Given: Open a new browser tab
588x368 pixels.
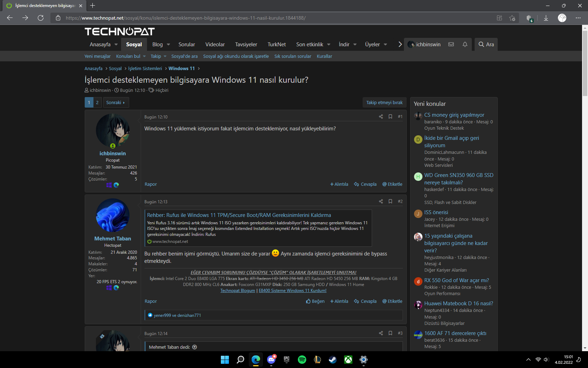Looking at the screenshot, I should tap(92, 6).
